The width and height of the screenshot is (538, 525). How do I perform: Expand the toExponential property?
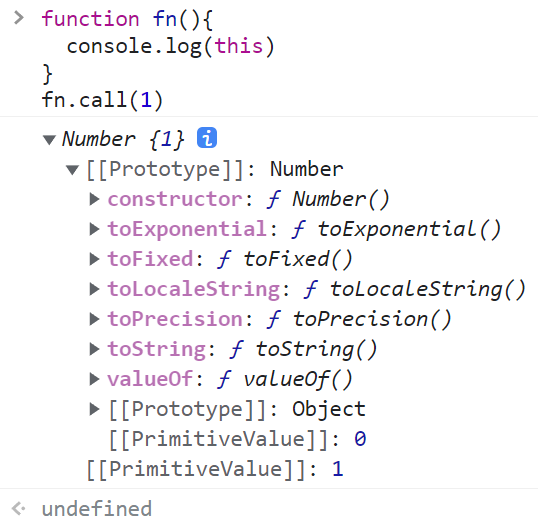click(x=94, y=229)
